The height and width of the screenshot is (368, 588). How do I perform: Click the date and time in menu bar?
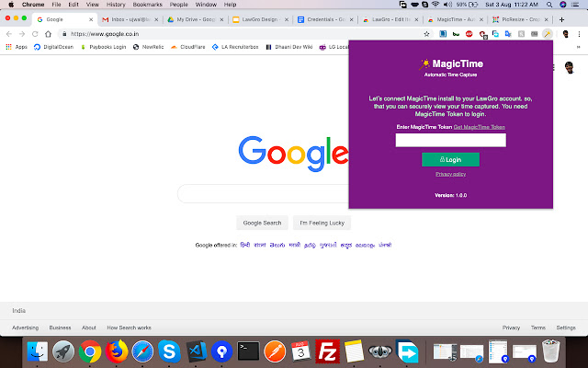[x=512, y=5]
